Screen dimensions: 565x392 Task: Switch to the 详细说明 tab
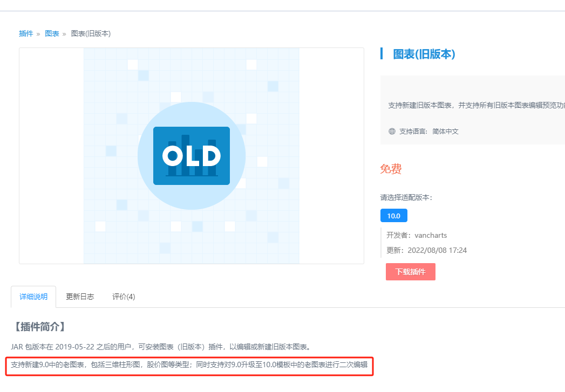click(33, 297)
